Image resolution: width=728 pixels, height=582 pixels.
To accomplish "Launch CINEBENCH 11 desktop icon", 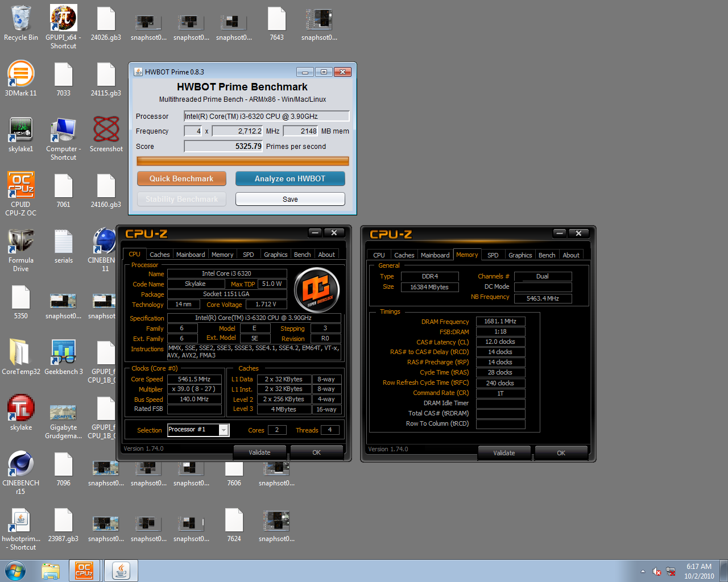I will tap(104, 250).
